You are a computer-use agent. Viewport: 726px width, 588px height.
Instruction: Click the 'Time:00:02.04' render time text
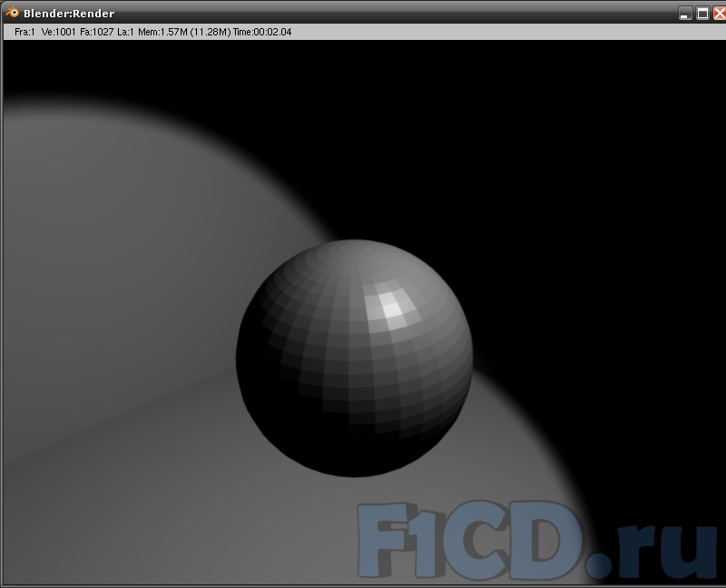(x=262, y=32)
